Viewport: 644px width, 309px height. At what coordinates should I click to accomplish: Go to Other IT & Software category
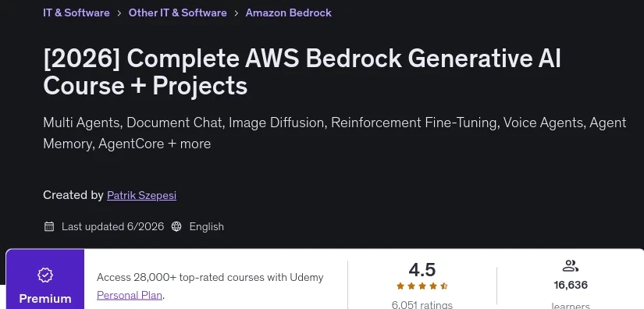click(x=177, y=12)
